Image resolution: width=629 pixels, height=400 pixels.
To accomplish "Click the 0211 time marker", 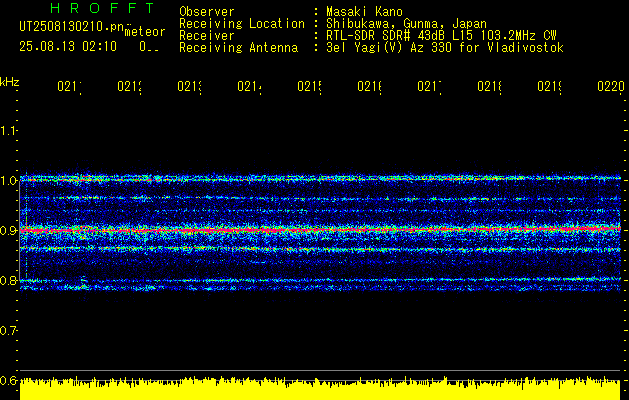I will (69, 87).
